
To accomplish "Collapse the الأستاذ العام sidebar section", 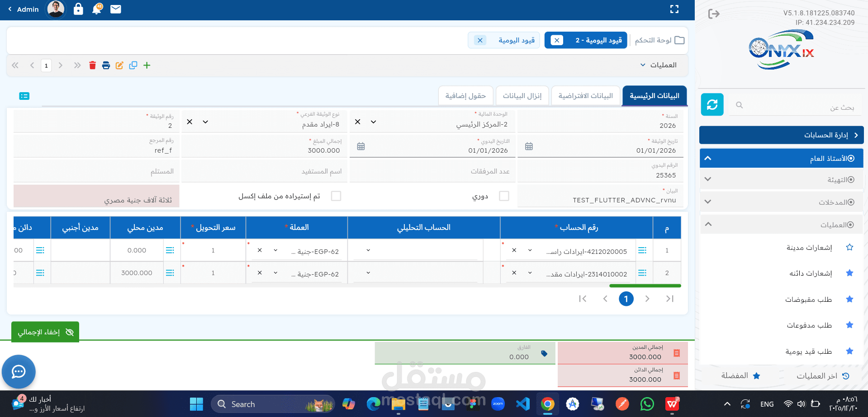I will tap(782, 159).
